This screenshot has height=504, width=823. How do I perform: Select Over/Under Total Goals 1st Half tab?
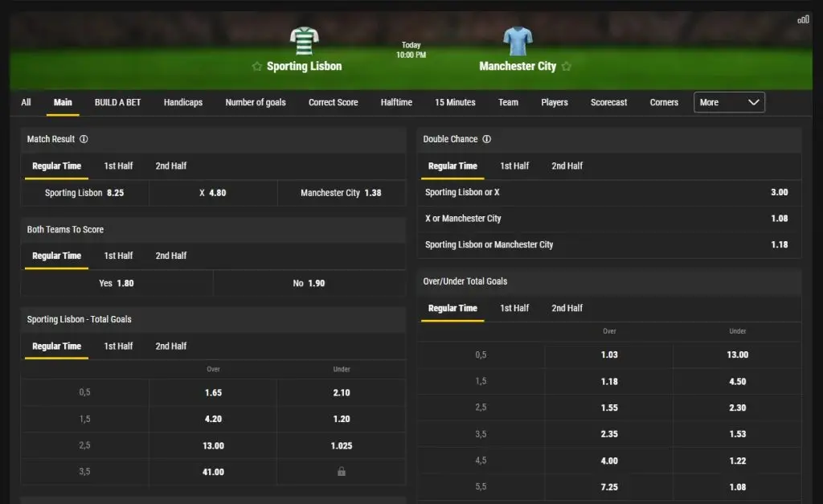point(514,308)
